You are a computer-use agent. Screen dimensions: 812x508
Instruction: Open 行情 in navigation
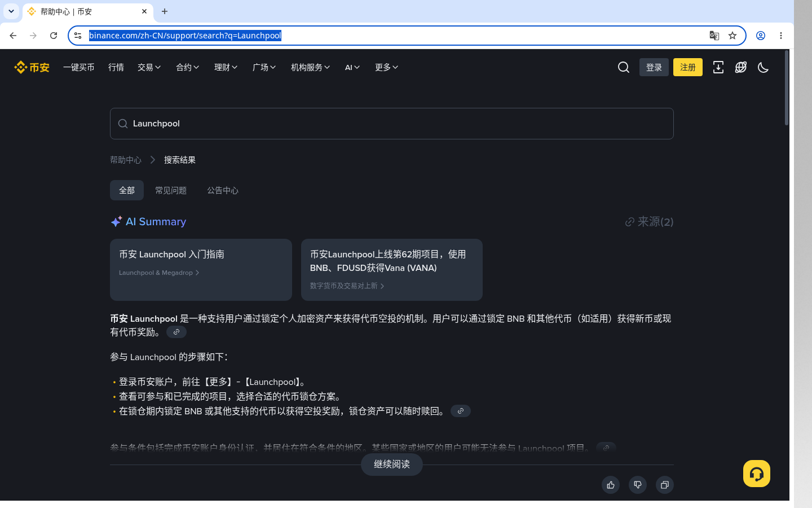coord(116,67)
